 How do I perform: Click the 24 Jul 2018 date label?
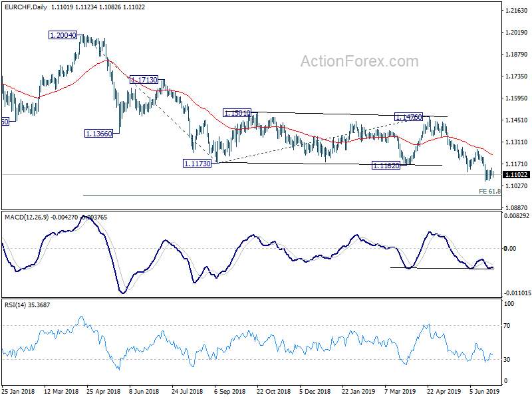coord(188,391)
